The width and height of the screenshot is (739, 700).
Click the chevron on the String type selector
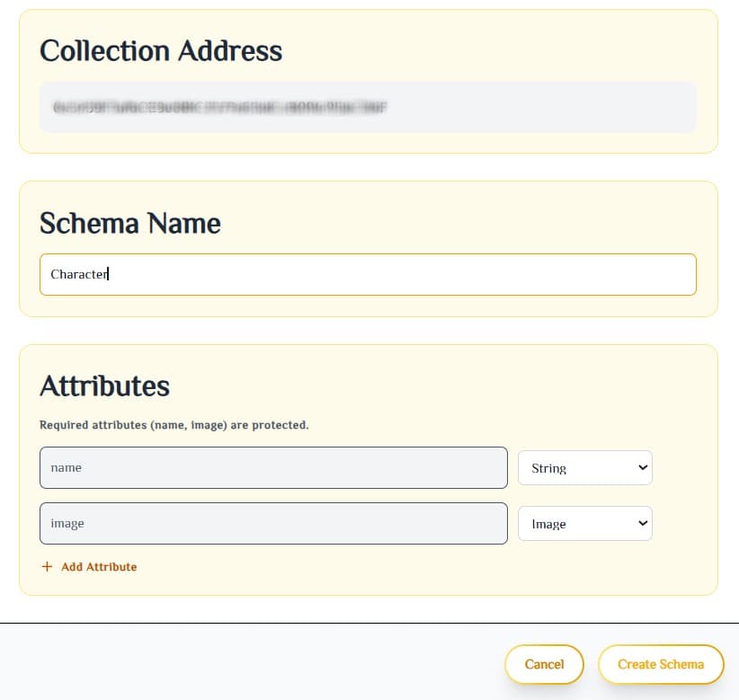[x=641, y=467]
